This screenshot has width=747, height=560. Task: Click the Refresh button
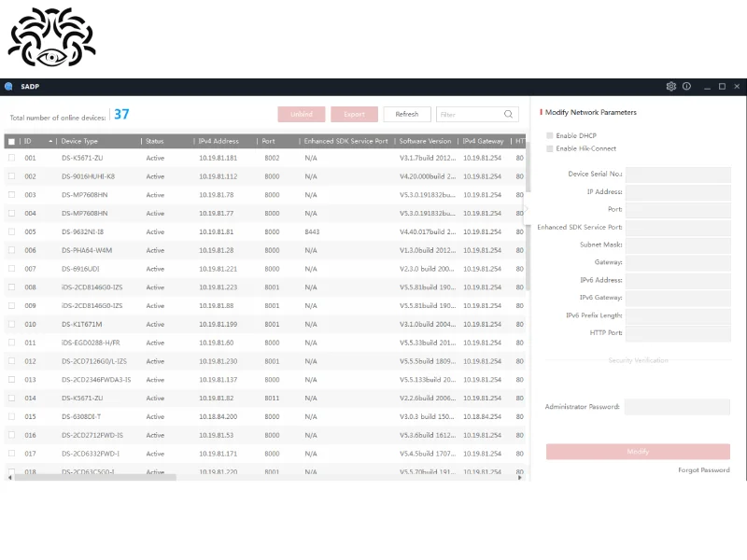click(x=406, y=115)
